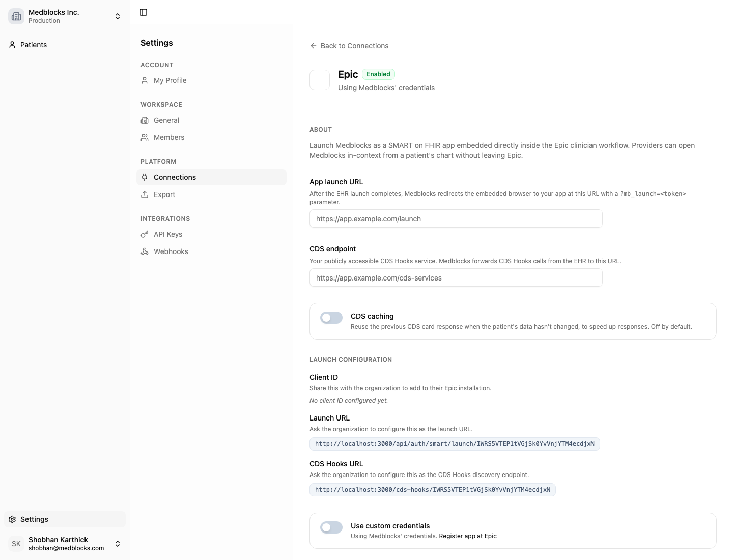Screen dimensions: 733x560
Task: Open the workspace switcher chevrons beside Medblocks Inc.
Action: [x=118, y=16]
